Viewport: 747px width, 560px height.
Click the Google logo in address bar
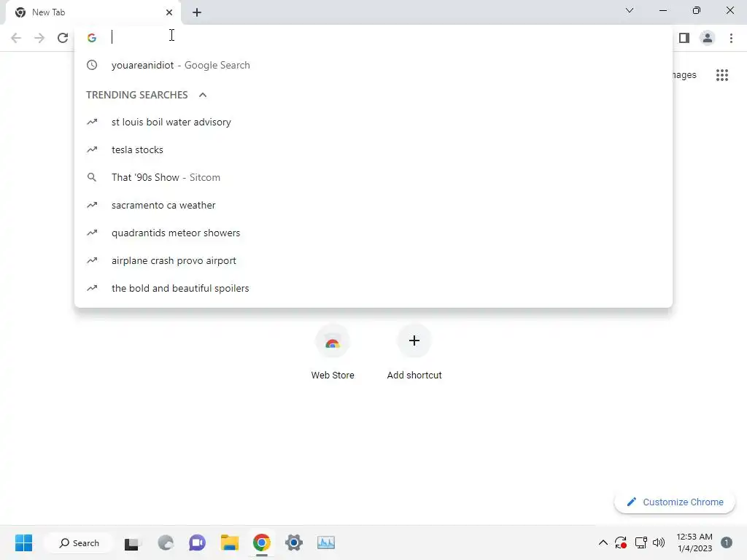92,38
